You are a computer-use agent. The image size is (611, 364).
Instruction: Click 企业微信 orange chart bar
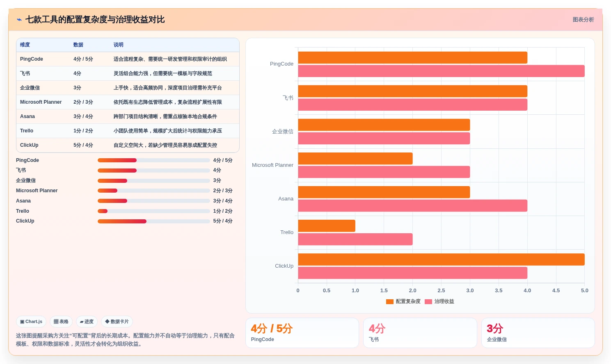384,125
